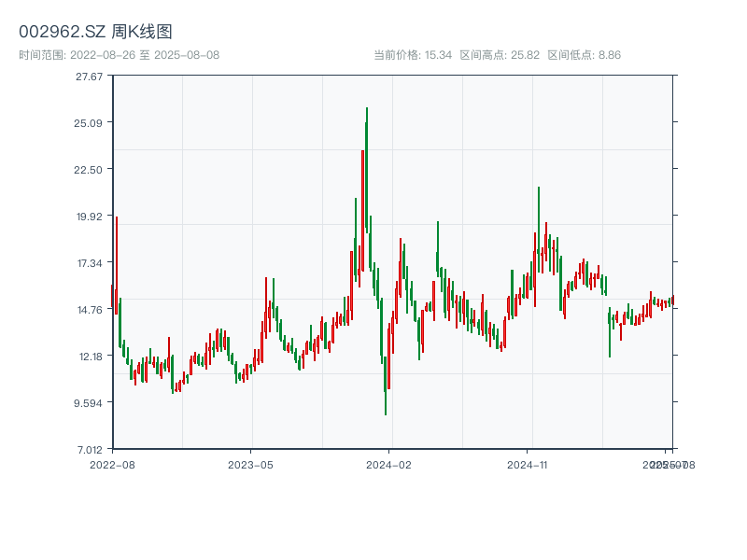Image resolution: width=747 pixels, height=560 pixels.
Task: Click the 2023-05 x-axis date marker
Action: pyautogui.click(x=250, y=464)
